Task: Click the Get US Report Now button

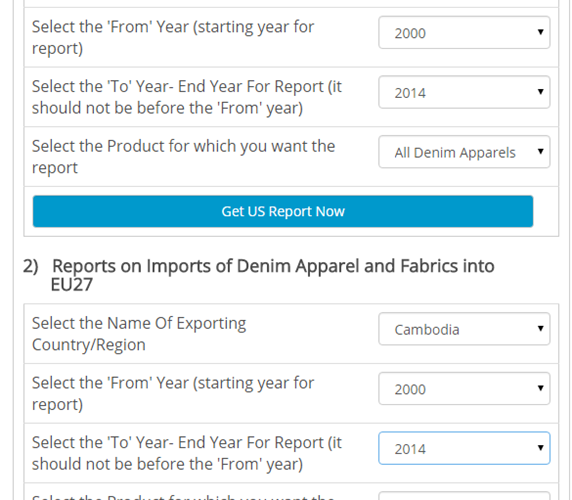Action: [x=283, y=211]
